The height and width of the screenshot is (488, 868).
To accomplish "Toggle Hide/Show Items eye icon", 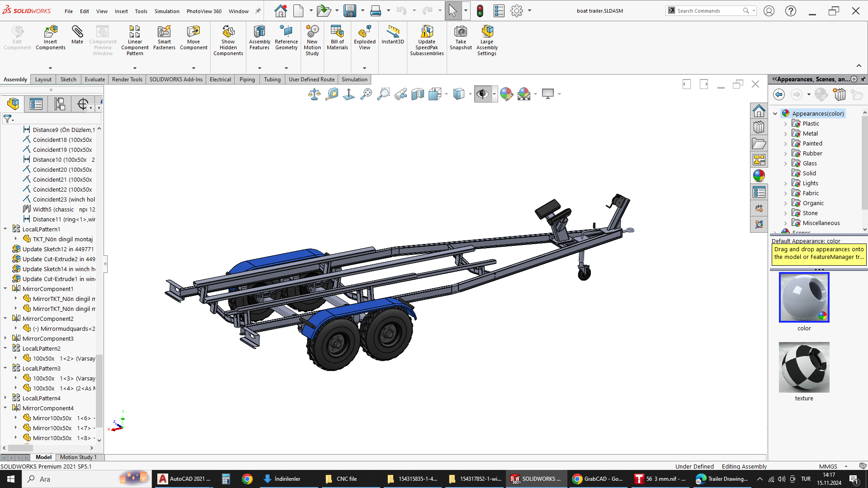I will pyautogui.click(x=482, y=94).
